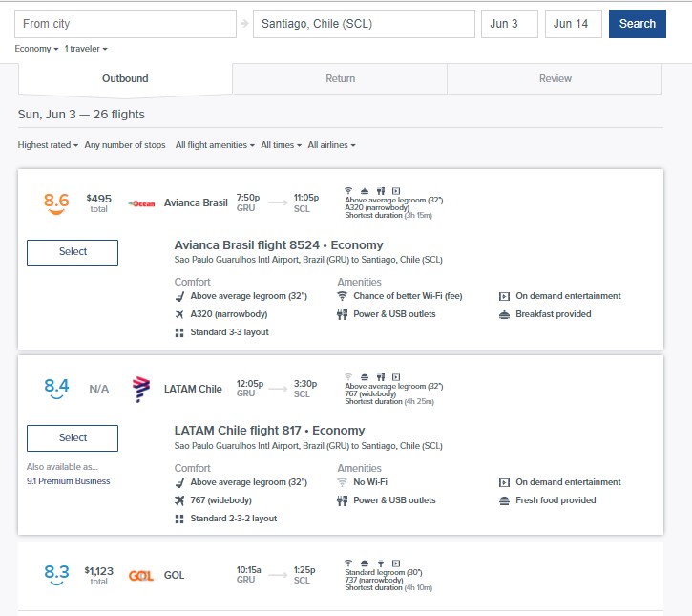Switch to the Review tab

[x=555, y=79]
